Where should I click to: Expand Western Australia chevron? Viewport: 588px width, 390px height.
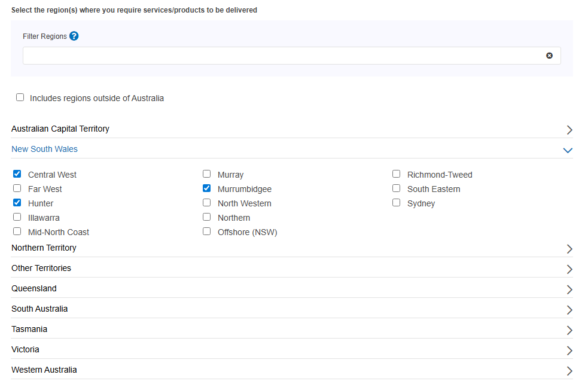pyautogui.click(x=569, y=371)
